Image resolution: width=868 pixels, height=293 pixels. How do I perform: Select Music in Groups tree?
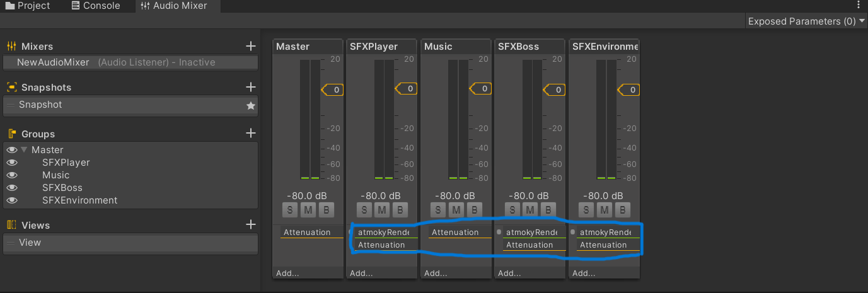(55, 175)
